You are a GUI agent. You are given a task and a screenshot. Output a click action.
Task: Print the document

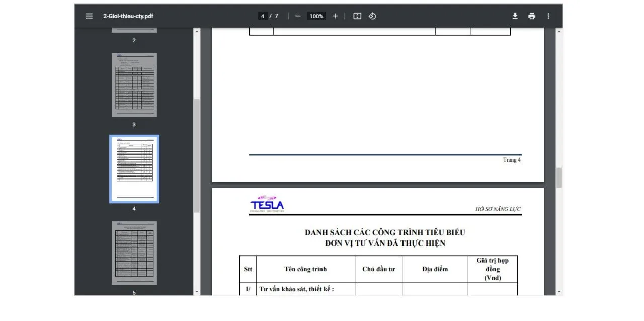coord(532,16)
